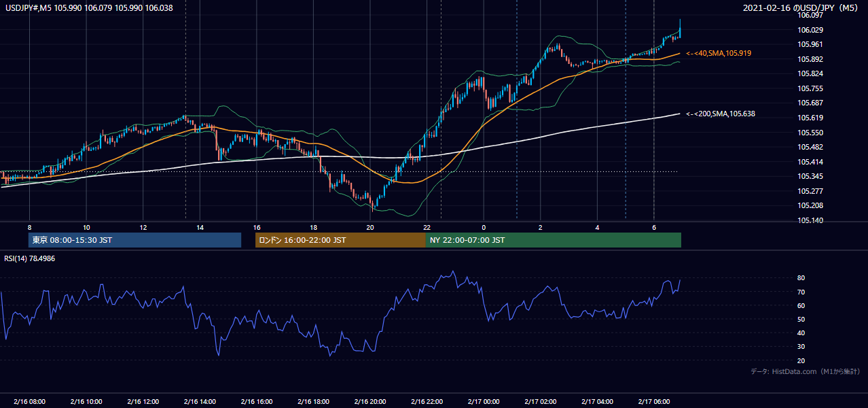Click the HistData.com data source note
Screen dimensions: 868x408
click(x=806, y=371)
